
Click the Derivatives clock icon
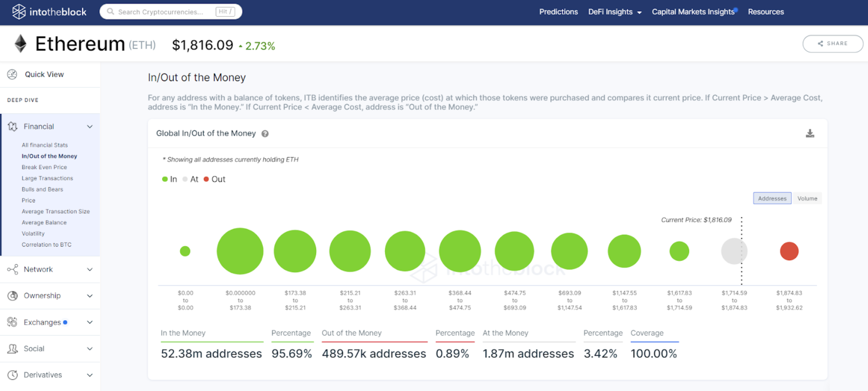click(13, 375)
